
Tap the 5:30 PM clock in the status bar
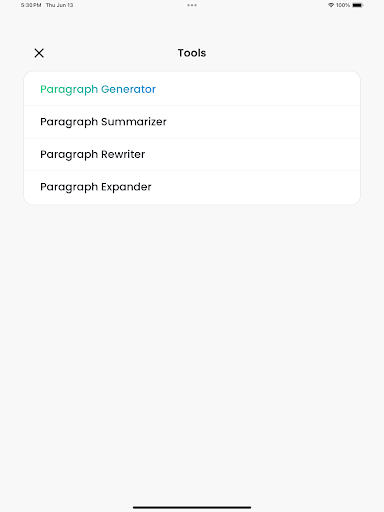click(31, 5)
